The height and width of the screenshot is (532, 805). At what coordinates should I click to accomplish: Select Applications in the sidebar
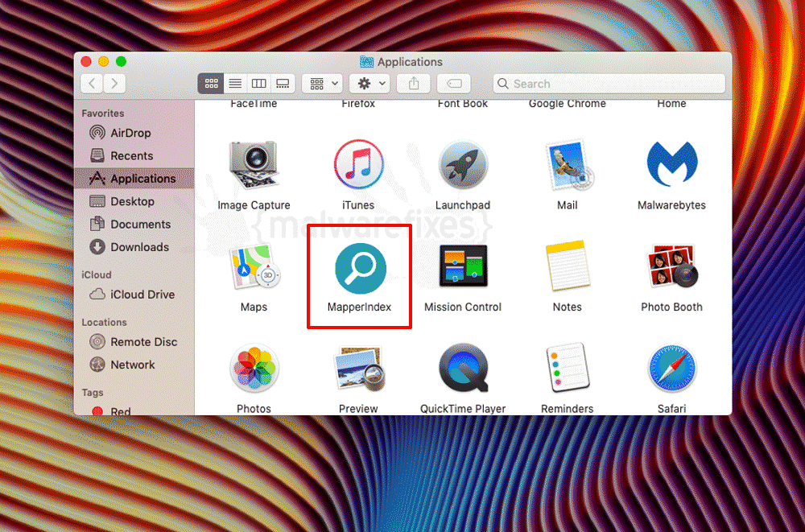(x=134, y=178)
